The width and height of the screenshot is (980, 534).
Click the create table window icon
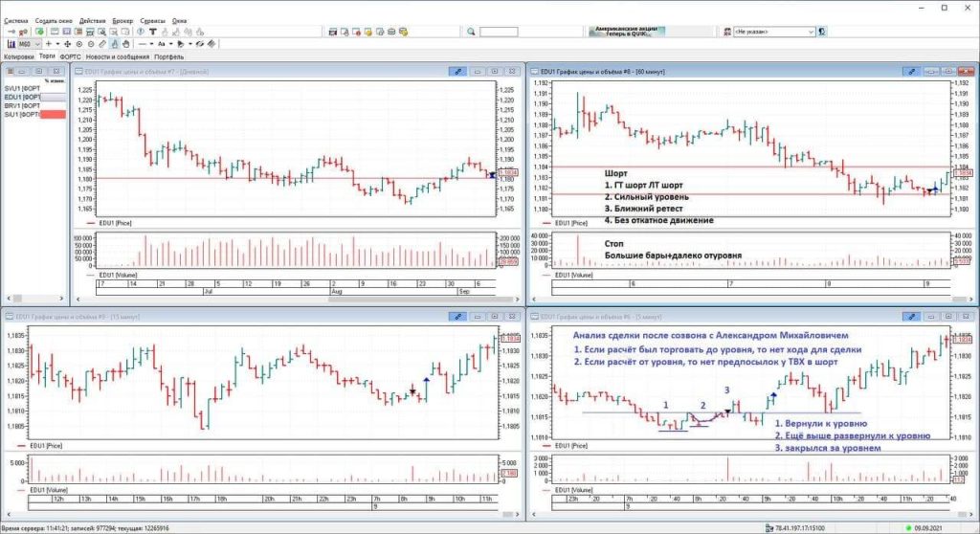pyautogui.click(x=55, y=32)
